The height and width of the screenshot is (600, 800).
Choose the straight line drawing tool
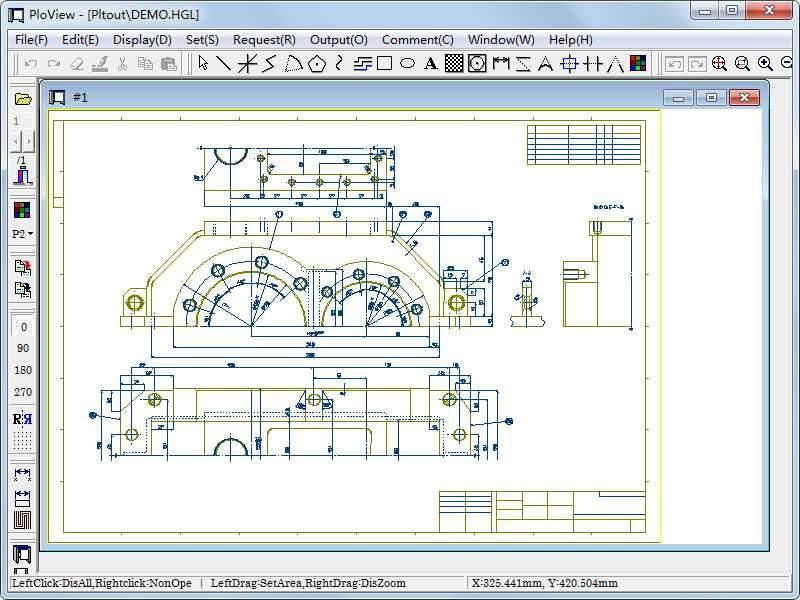pyautogui.click(x=224, y=64)
